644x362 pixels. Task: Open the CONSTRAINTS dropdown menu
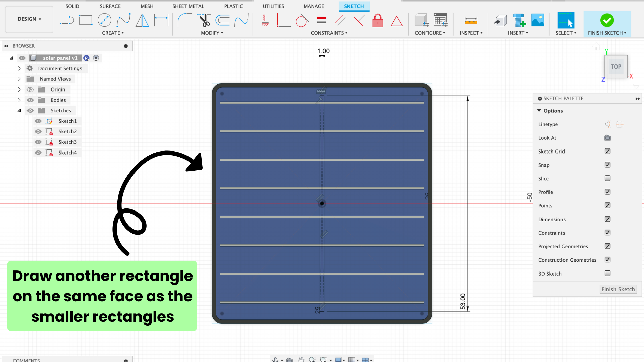click(329, 33)
